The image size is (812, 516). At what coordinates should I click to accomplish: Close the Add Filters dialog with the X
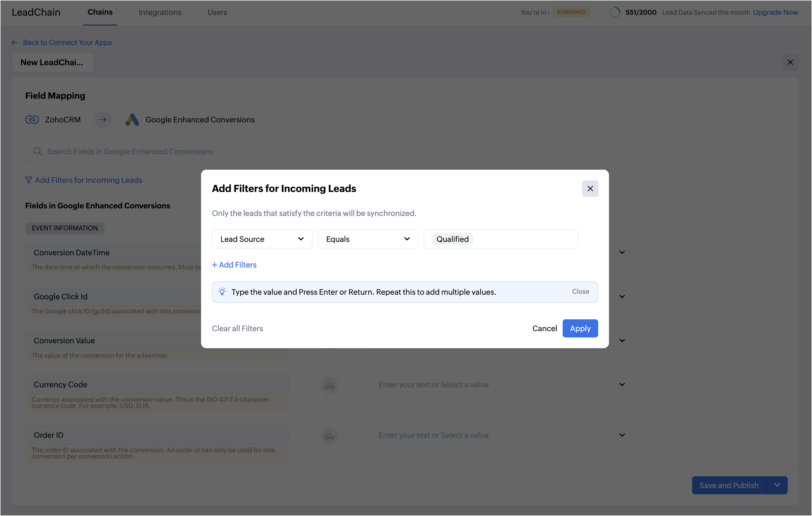[590, 189]
